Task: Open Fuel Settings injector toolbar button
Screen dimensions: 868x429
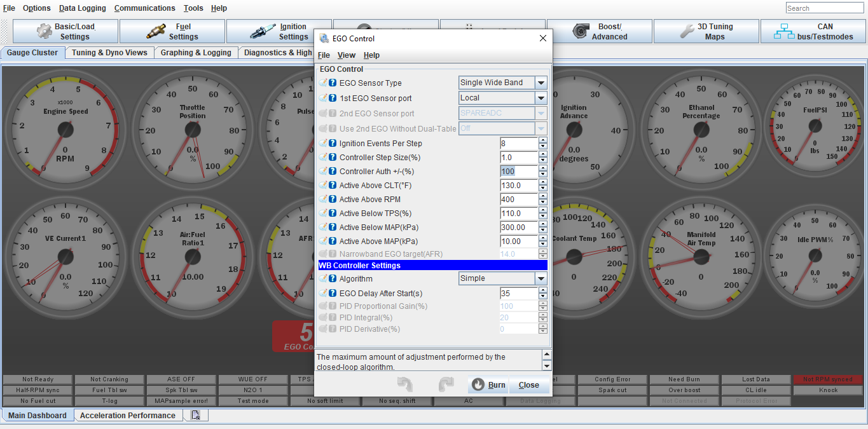Action: (172, 31)
